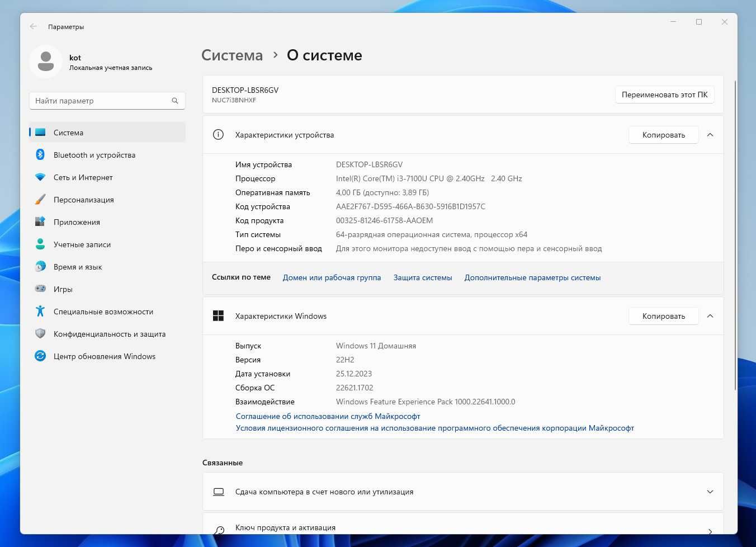Click the Система monitor icon in sidebar
756x547 pixels.
tap(40, 133)
